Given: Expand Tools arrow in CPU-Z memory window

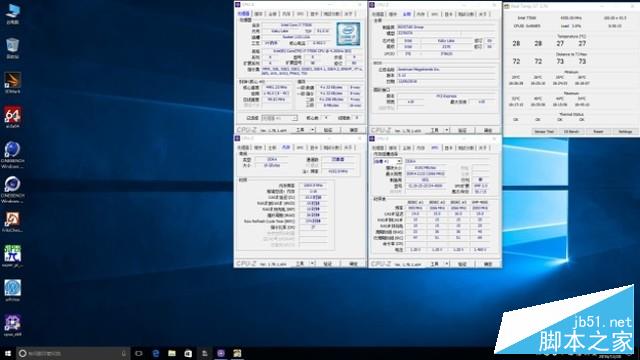Looking at the screenshot, I should click(312, 264).
